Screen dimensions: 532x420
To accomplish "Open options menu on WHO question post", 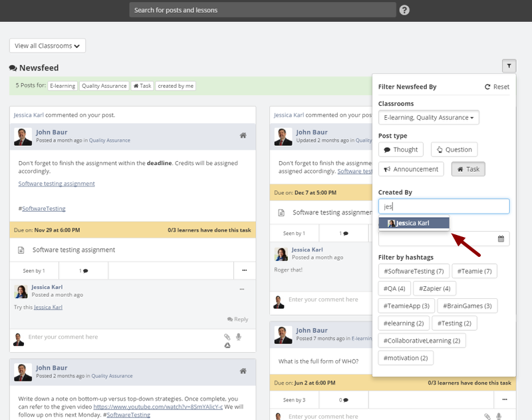I will (x=505, y=399).
